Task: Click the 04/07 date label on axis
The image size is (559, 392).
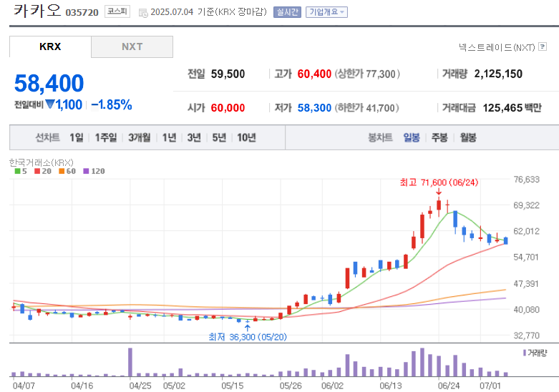Action: pos(24,386)
